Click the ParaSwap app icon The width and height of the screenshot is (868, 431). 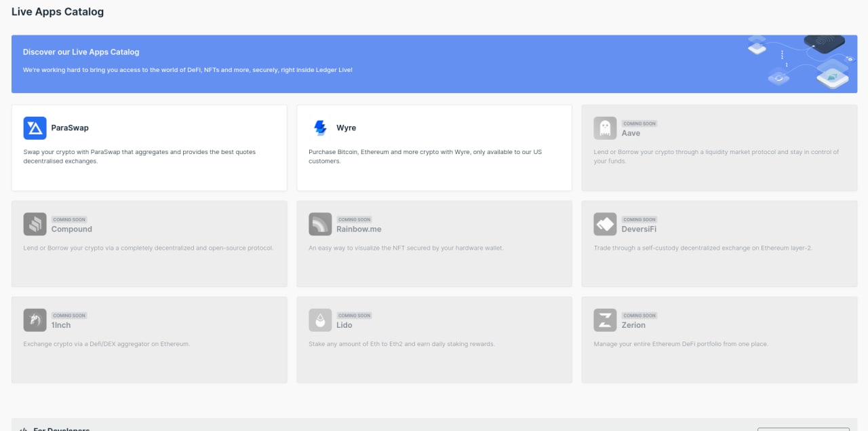coord(35,128)
